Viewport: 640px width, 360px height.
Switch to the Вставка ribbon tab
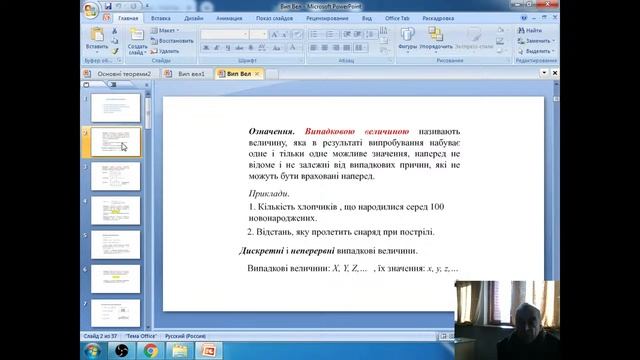160,18
